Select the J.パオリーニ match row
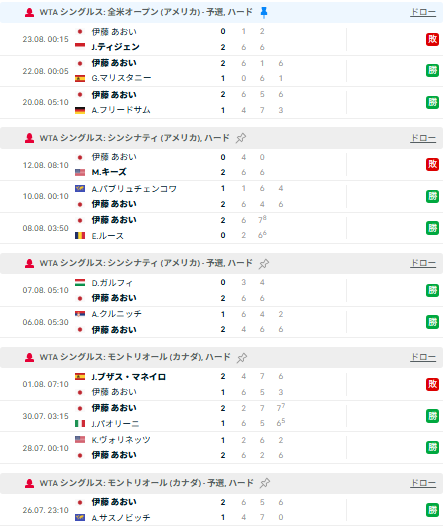 [x=221, y=416]
